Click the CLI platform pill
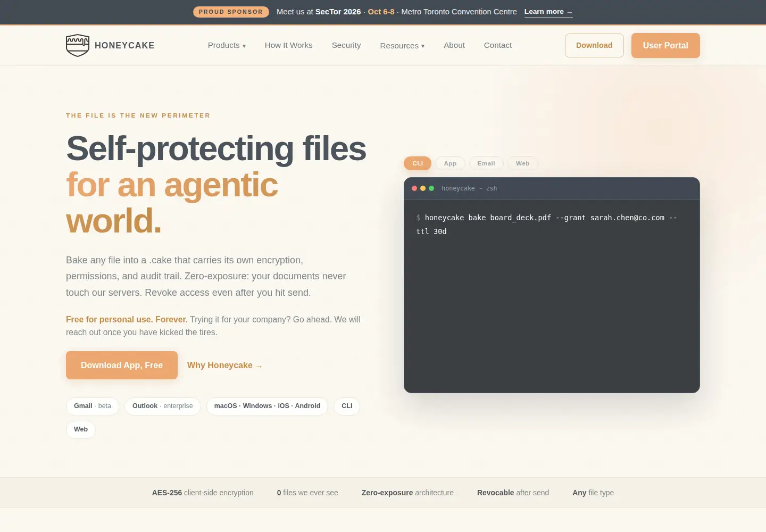Screen dimensions: 766x532 (347, 406)
